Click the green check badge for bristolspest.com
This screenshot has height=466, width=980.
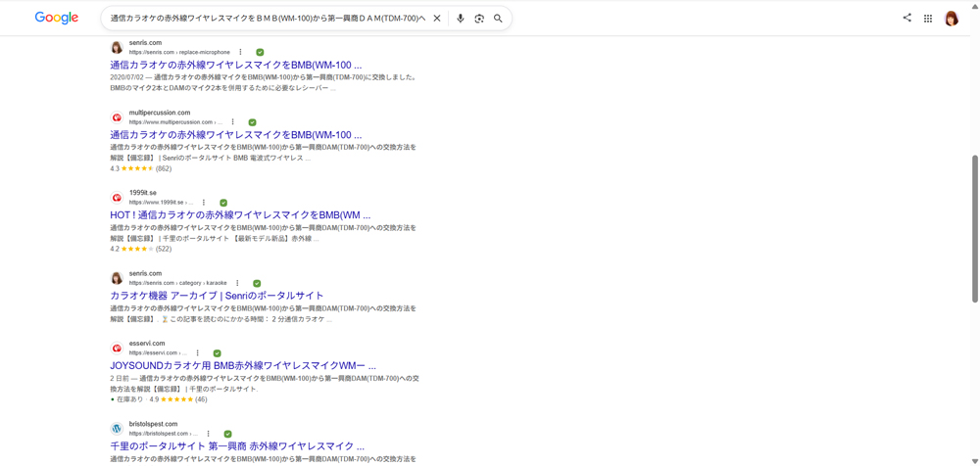coord(228,434)
